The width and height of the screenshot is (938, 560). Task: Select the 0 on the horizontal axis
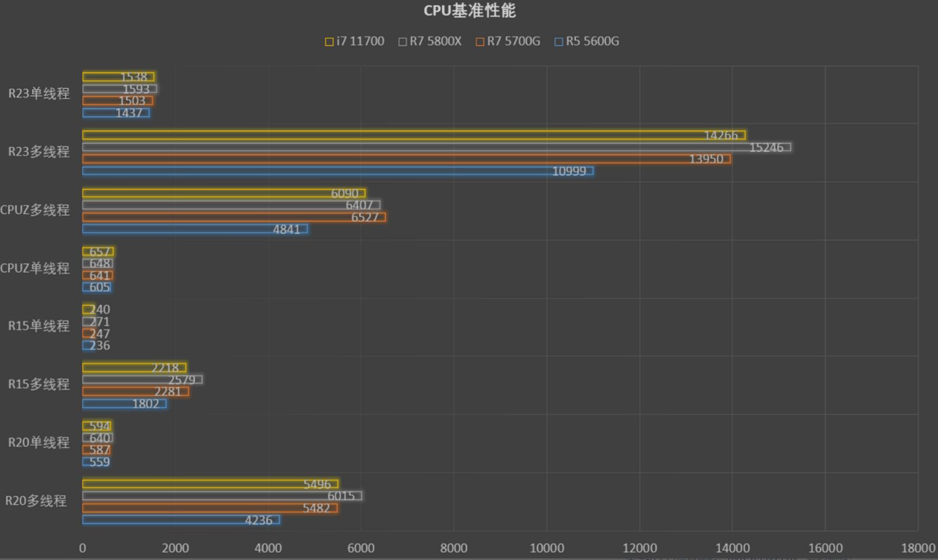[83, 548]
